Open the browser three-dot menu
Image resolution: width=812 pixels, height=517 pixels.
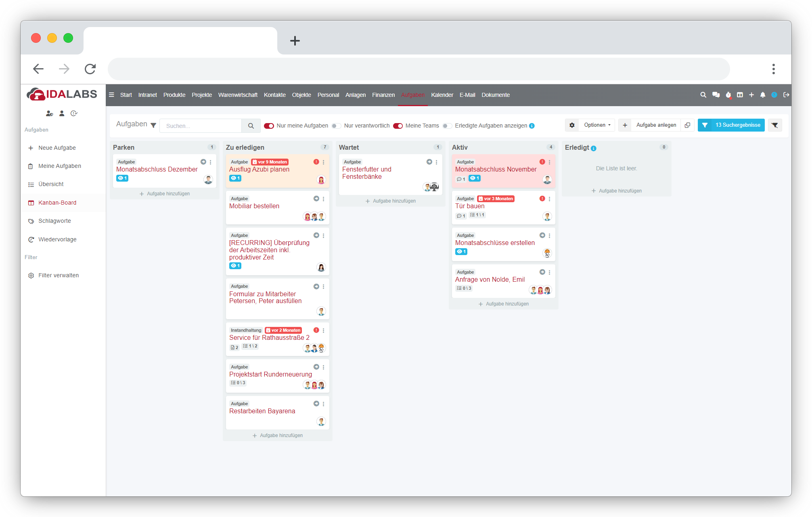(773, 69)
